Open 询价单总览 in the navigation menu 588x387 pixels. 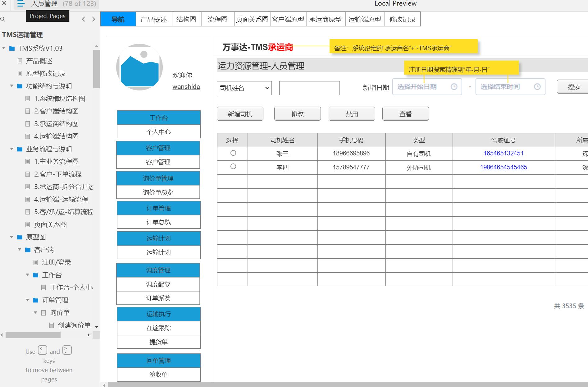pyautogui.click(x=158, y=192)
